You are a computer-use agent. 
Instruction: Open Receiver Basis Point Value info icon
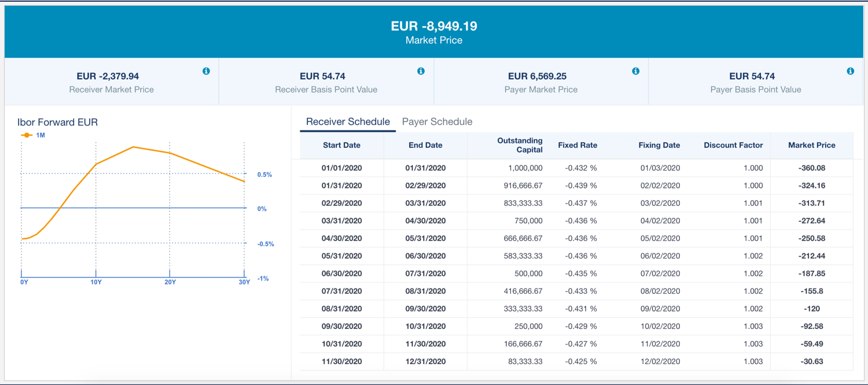coord(421,71)
